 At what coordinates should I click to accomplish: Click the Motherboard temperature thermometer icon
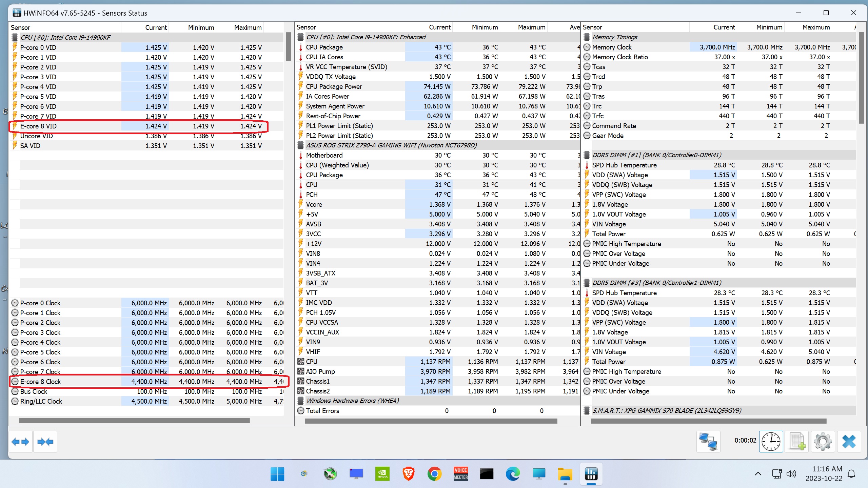click(301, 155)
